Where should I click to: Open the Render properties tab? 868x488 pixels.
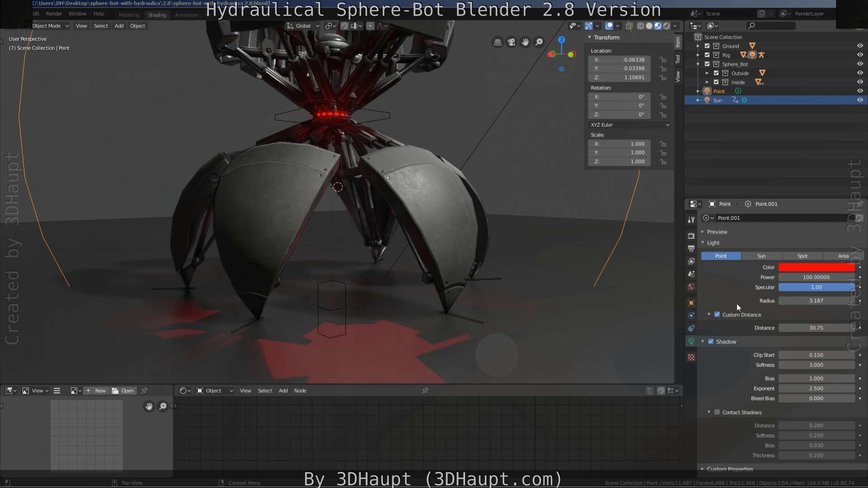pos(691,236)
